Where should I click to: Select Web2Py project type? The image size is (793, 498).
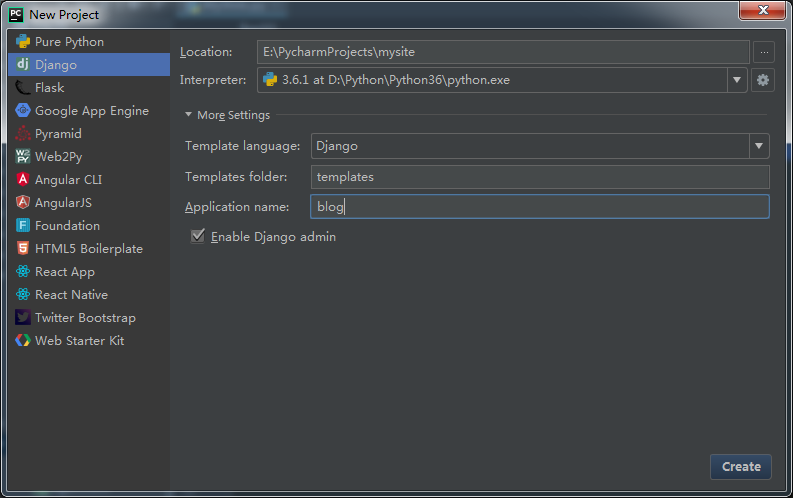coord(89,156)
